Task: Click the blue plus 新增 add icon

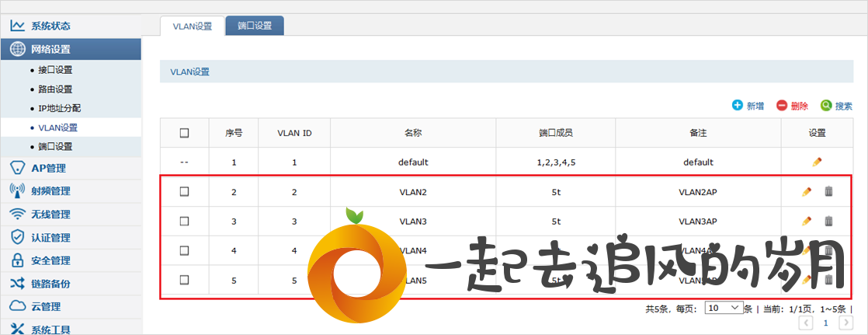Action: (x=738, y=106)
